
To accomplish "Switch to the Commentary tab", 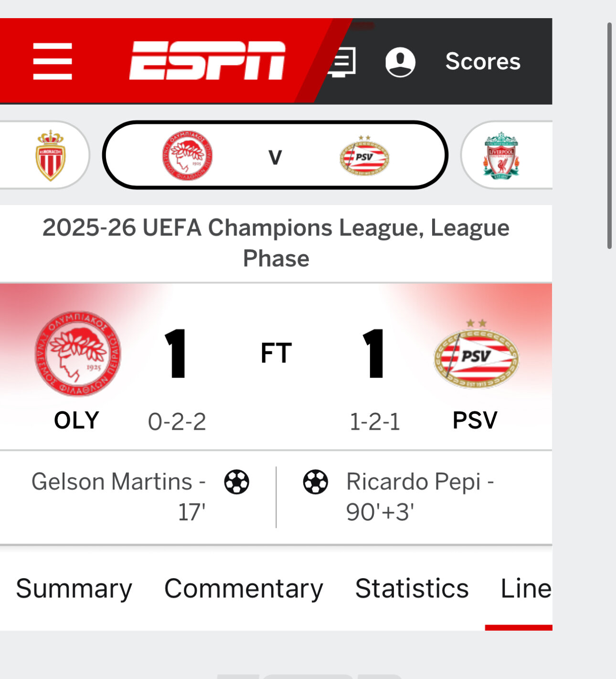I will tap(244, 588).
